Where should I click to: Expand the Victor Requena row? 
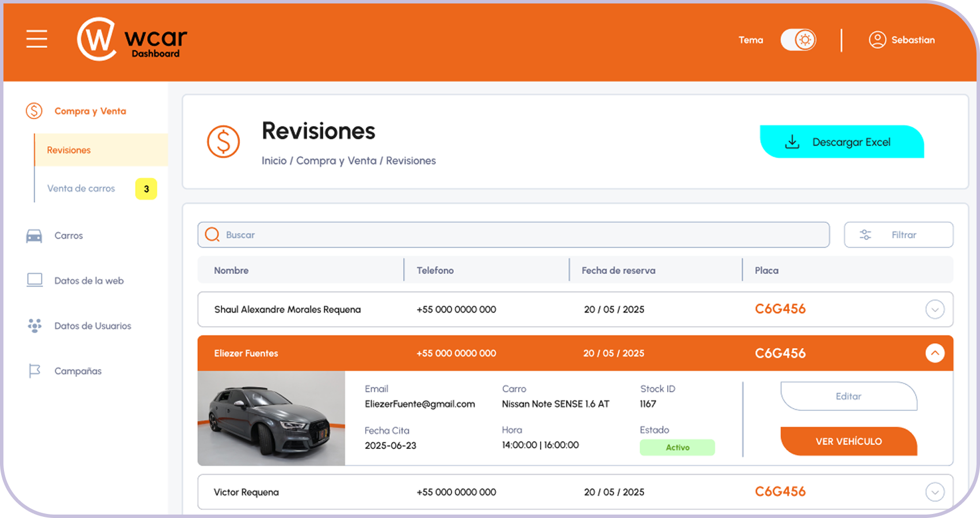coord(935,492)
